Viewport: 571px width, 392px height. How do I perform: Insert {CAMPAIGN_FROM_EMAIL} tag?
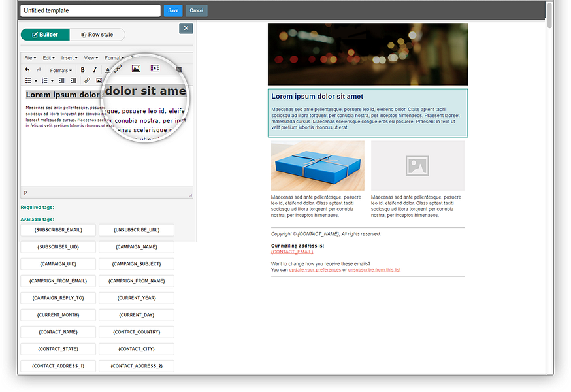coord(58,281)
